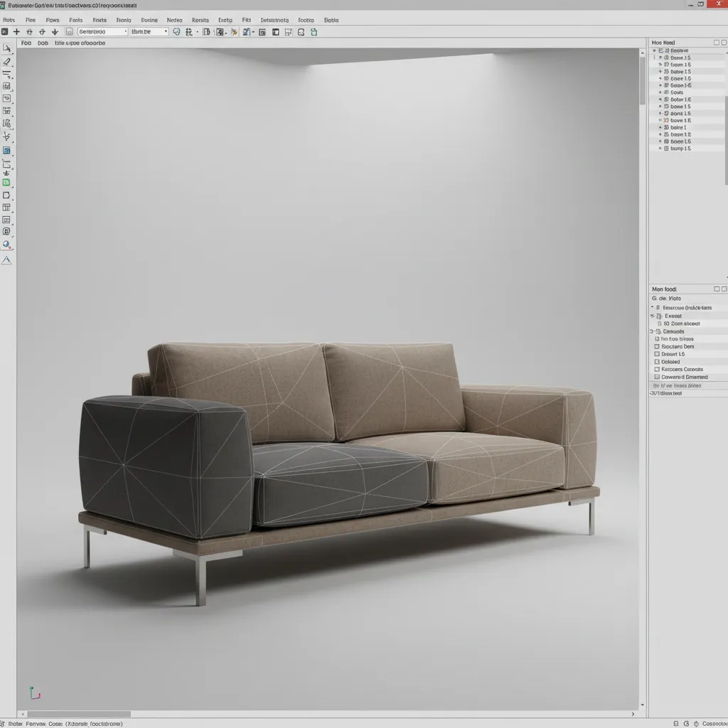Toggle the Sioctanc Ders checkbox

(657, 346)
